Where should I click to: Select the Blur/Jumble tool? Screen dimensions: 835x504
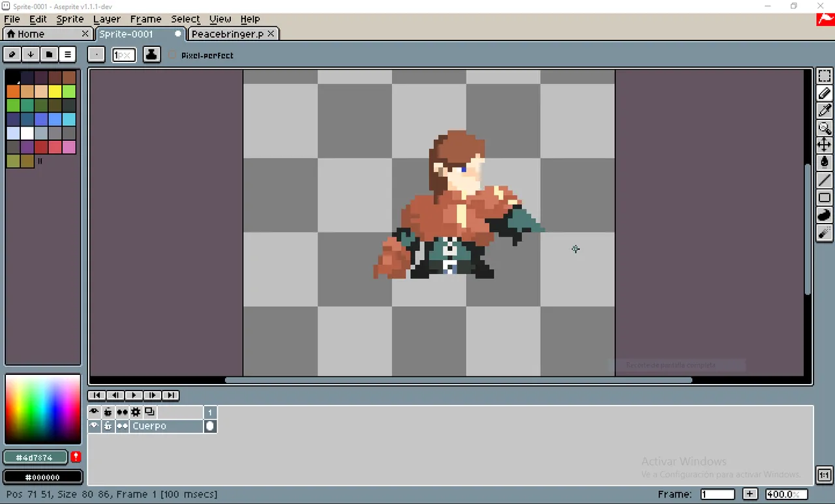[825, 233]
